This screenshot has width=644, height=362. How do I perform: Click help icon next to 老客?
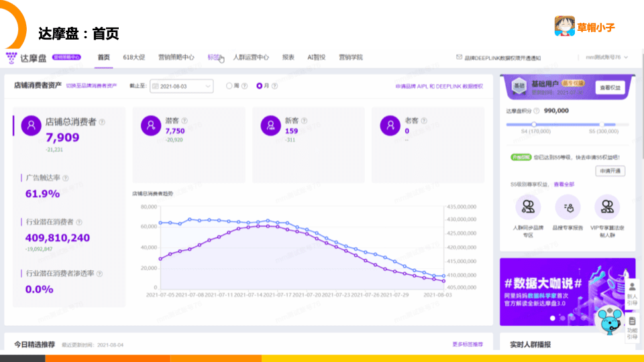[x=424, y=121]
